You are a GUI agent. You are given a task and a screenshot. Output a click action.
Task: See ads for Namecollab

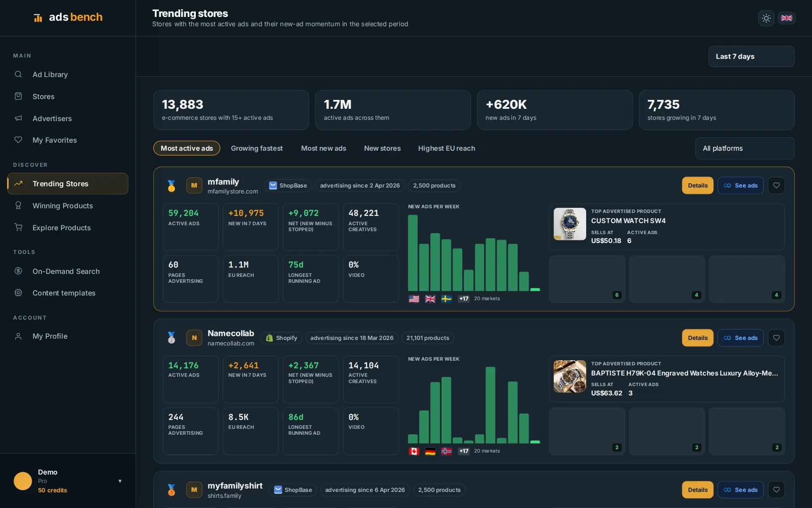click(741, 338)
